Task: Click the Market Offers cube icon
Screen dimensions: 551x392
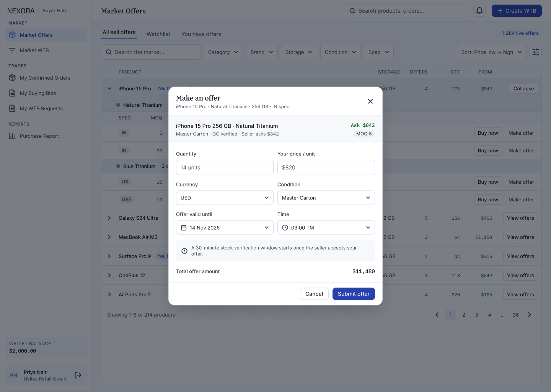Action: click(x=12, y=35)
